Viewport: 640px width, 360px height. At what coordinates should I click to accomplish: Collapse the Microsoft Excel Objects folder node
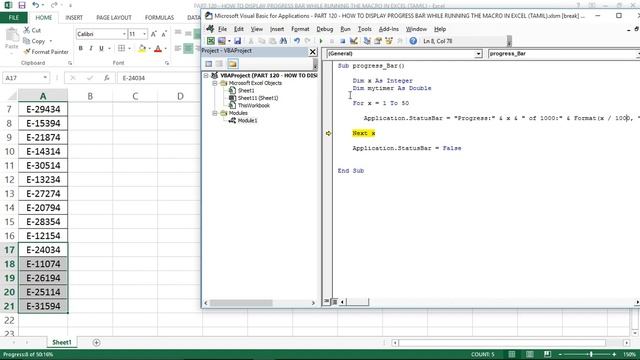(214, 83)
